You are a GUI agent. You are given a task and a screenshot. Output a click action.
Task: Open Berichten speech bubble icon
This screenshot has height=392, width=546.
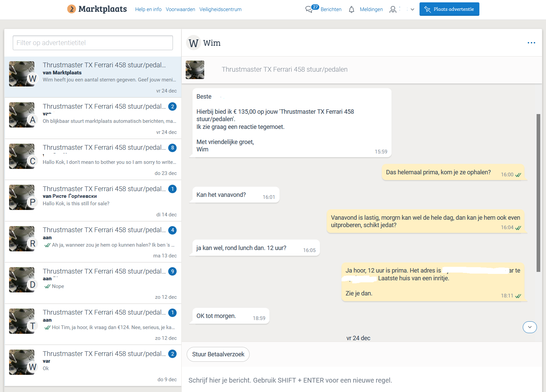308,9
